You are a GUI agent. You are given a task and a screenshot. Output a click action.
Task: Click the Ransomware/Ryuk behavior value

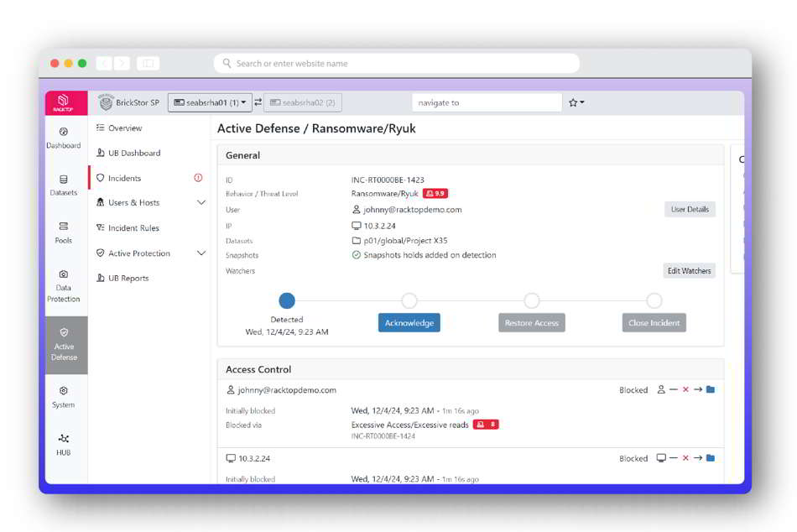point(385,194)
